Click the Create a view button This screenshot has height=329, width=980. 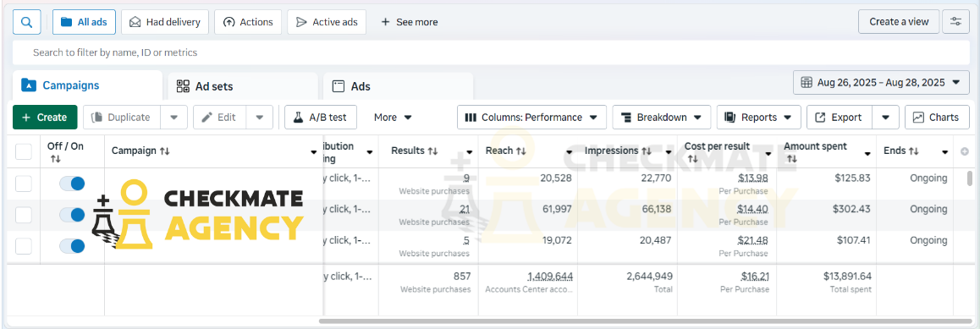[x=899, y=22]
